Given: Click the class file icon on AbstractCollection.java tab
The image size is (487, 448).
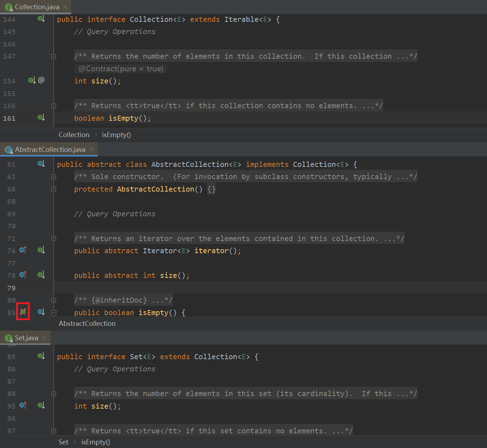Looking at the screenshot, I should (x=9, y=150).
